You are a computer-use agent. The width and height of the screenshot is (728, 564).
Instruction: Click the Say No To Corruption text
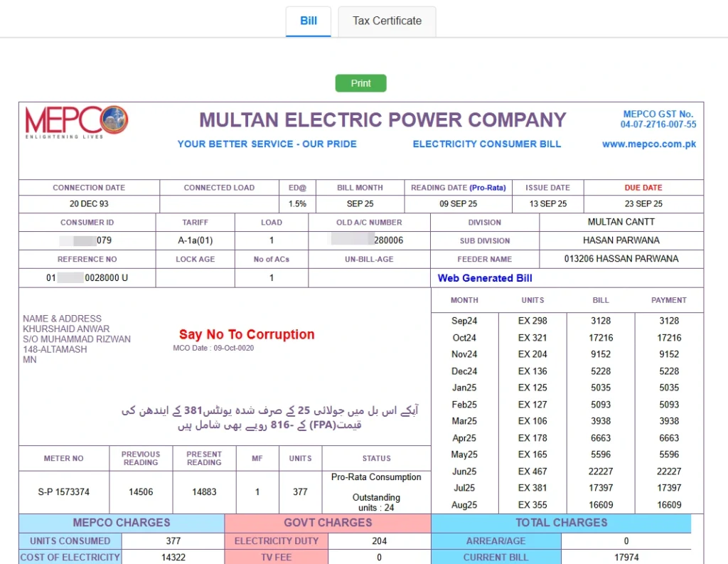tap(247, 334)
